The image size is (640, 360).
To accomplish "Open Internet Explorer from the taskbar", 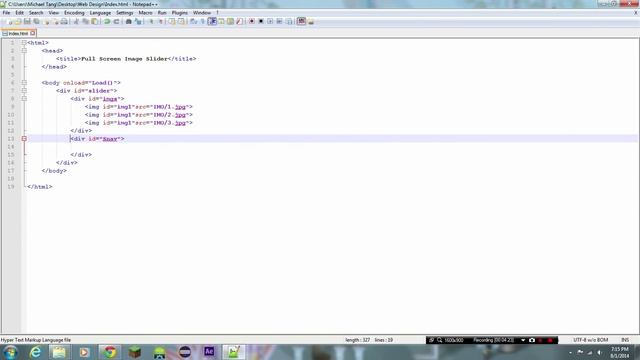I will pos(36,352).
